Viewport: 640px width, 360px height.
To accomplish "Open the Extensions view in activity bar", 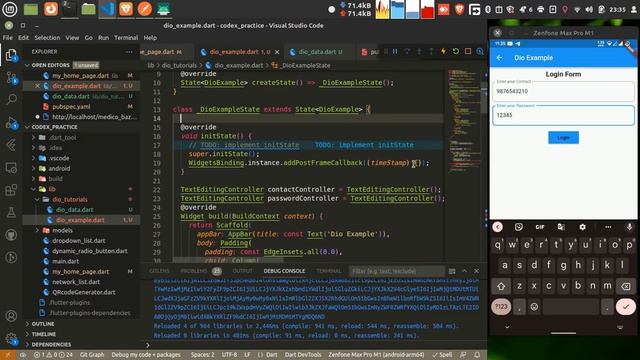I will point(11,190).
